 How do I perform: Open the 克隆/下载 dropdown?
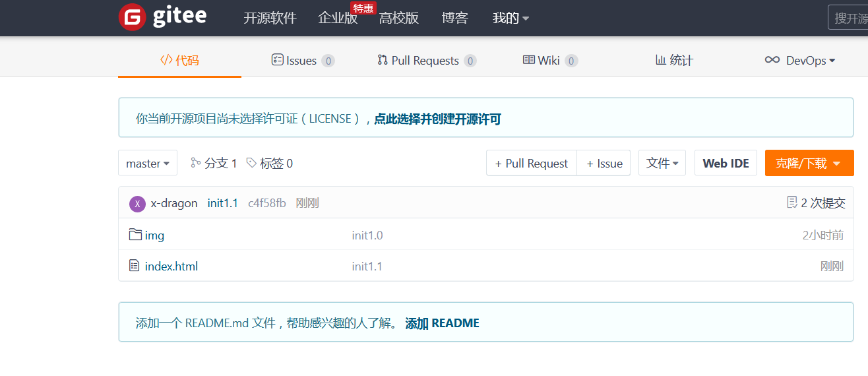(x=809, y=163)
